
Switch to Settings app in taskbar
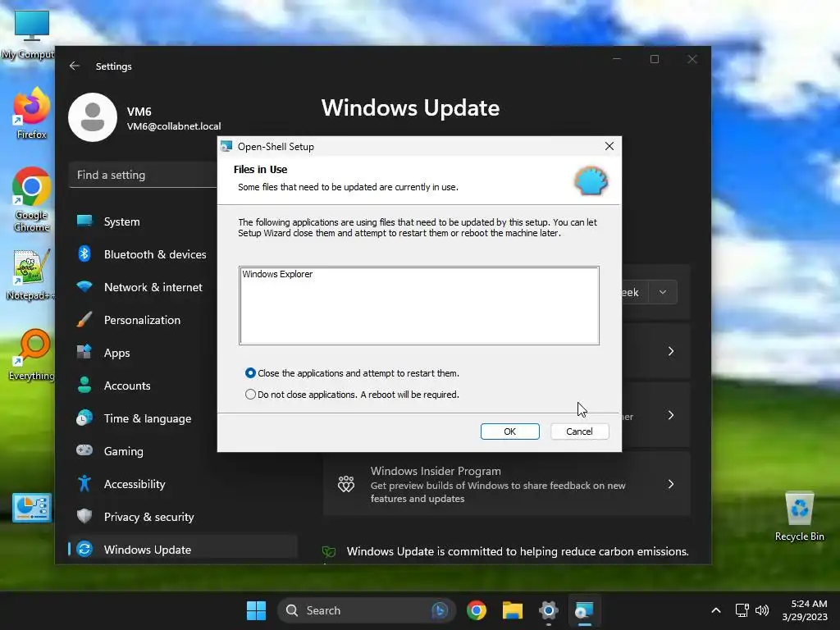pos(548,610)
